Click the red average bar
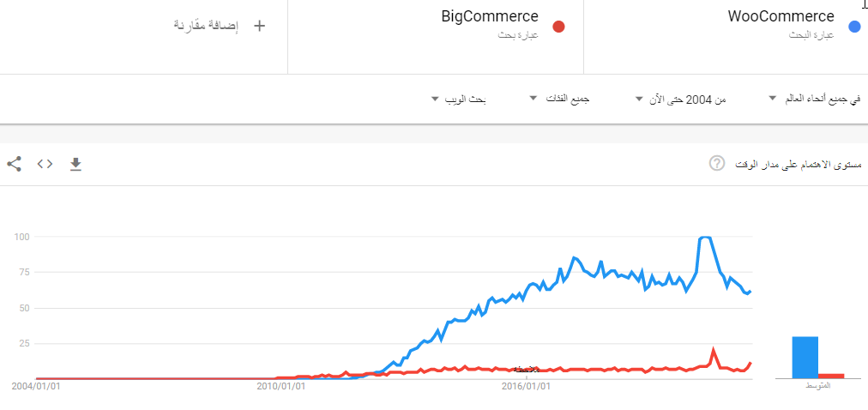This screenshot has height=410, width=868. click(x=831, y=377)
